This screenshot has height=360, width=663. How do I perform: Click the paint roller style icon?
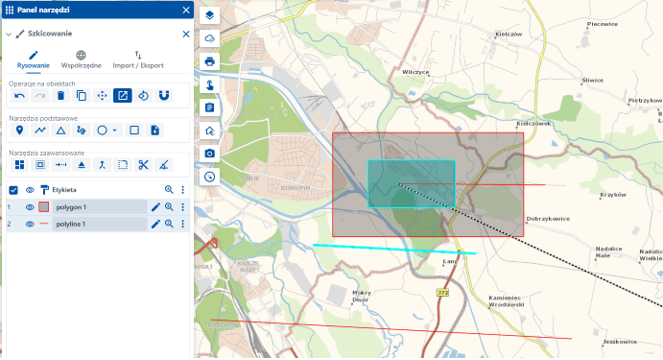(x=44, y=190)
